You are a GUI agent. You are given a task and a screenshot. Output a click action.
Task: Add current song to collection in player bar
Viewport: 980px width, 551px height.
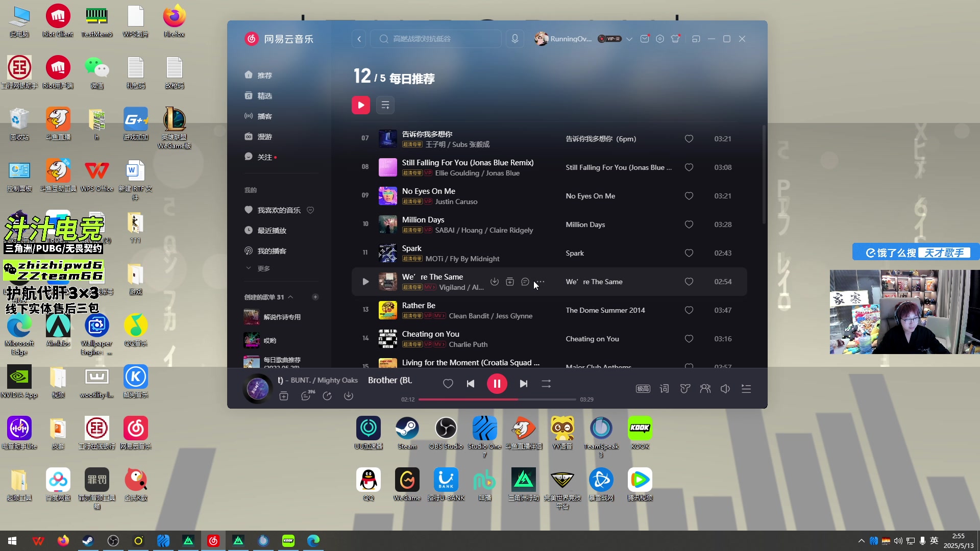click(x=284, y=396)
